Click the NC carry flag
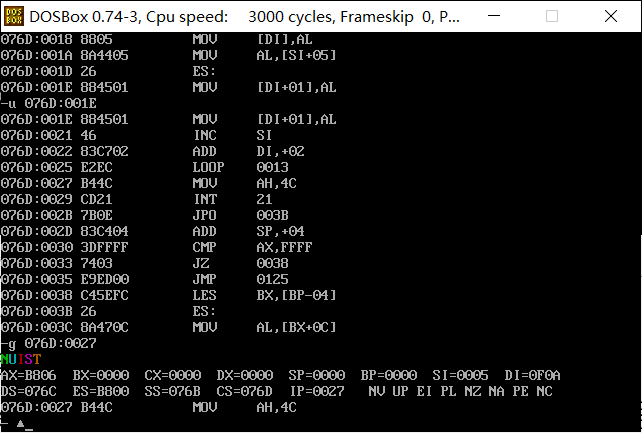Viewport: 642px width, 433px height. point(545,391)
